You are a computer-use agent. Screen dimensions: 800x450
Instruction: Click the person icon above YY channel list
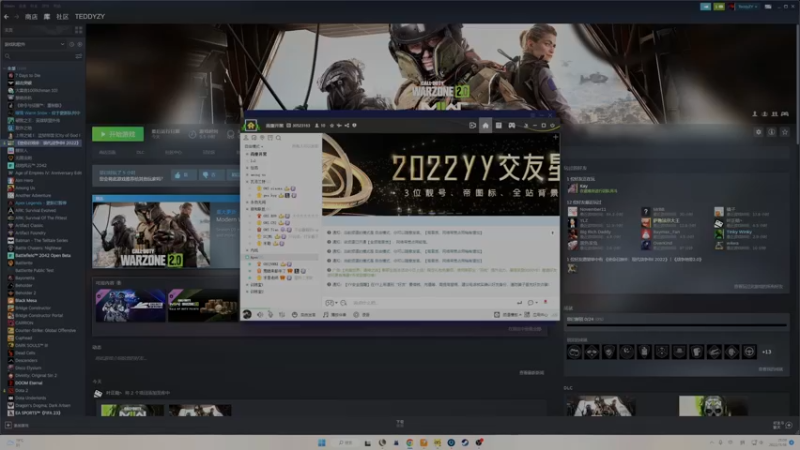click(x=246, y=138)
